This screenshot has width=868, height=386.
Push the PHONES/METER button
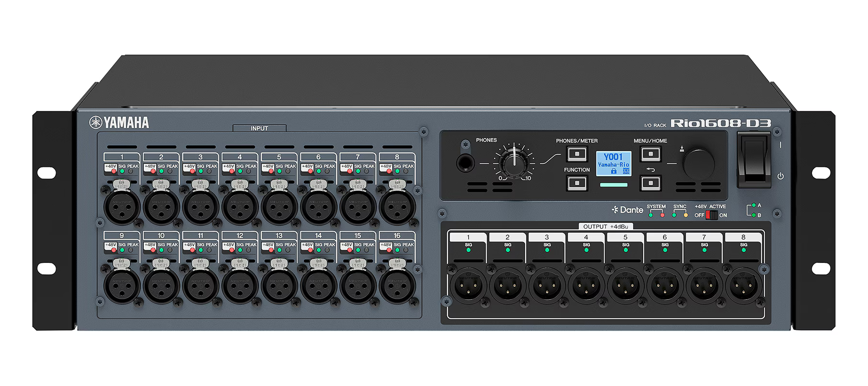click(x=577, y=154)
